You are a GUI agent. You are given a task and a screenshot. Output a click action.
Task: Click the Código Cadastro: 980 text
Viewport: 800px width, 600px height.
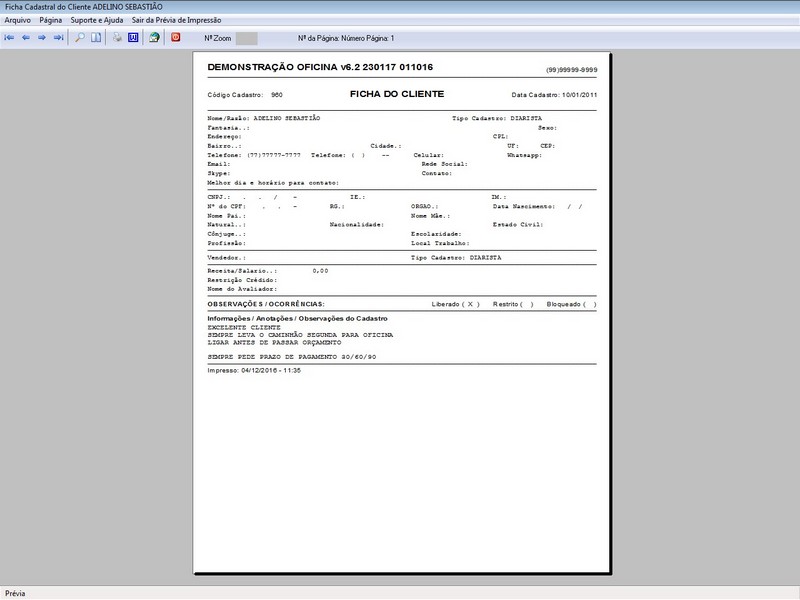click(x=245, y=95)
